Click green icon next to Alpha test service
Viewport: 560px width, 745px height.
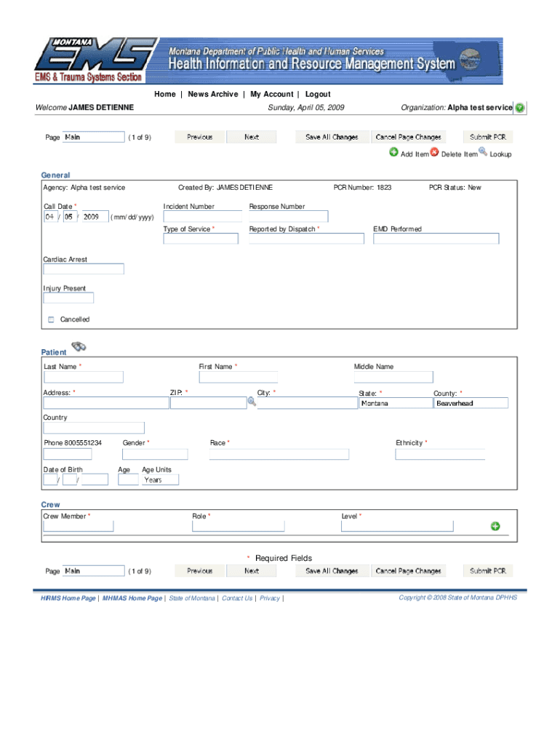pos(520,108)
